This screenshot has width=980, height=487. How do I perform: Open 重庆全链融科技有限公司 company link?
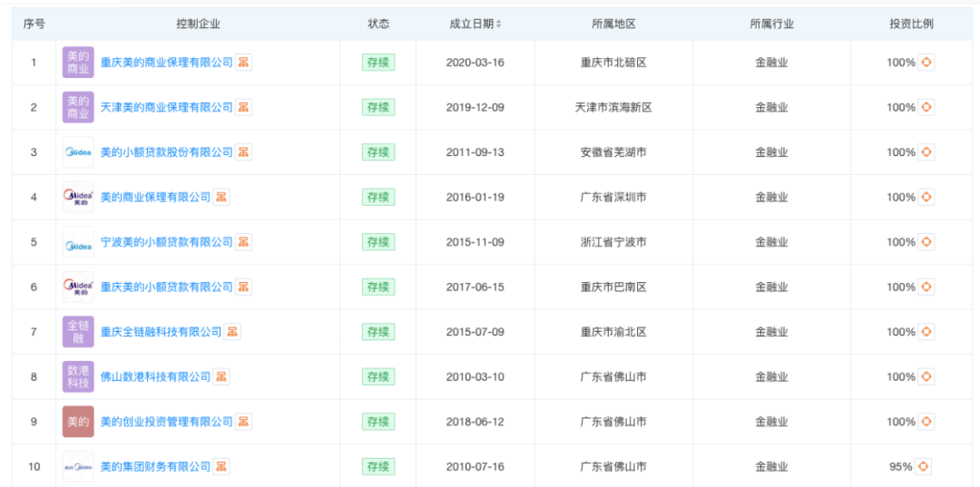click(x=162, y=332)
